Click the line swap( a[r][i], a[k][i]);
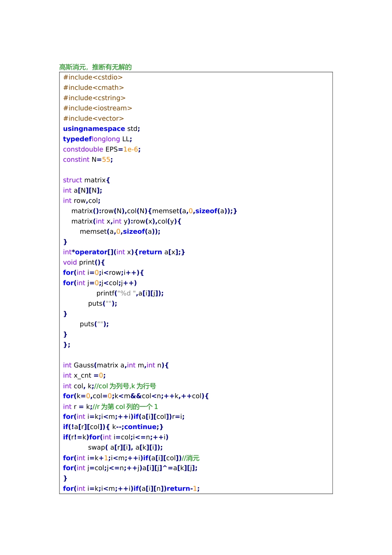 [125, 447]
